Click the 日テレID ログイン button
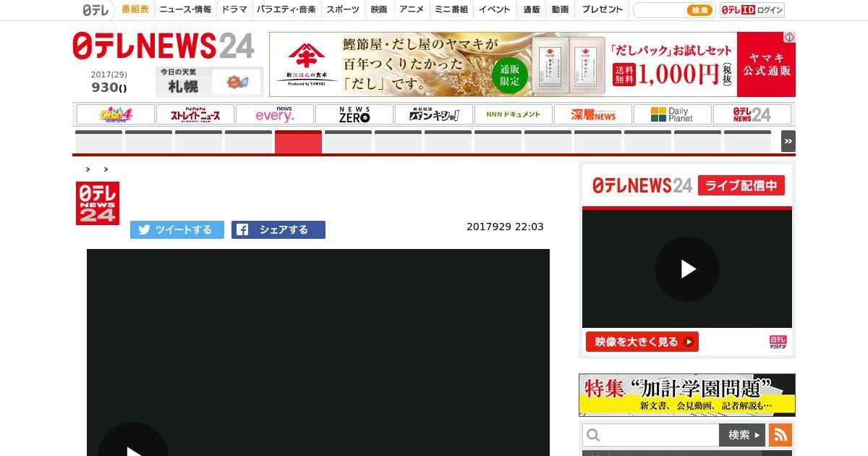Viewport: 868px width, 456px height. click(x=752, y=10)
